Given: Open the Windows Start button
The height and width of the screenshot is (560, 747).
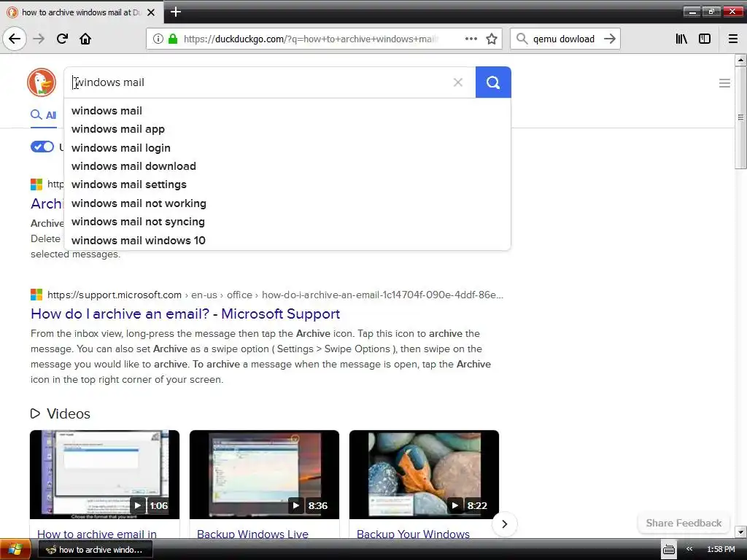Looking at the screenshot, I should click(x=15, y=550).
